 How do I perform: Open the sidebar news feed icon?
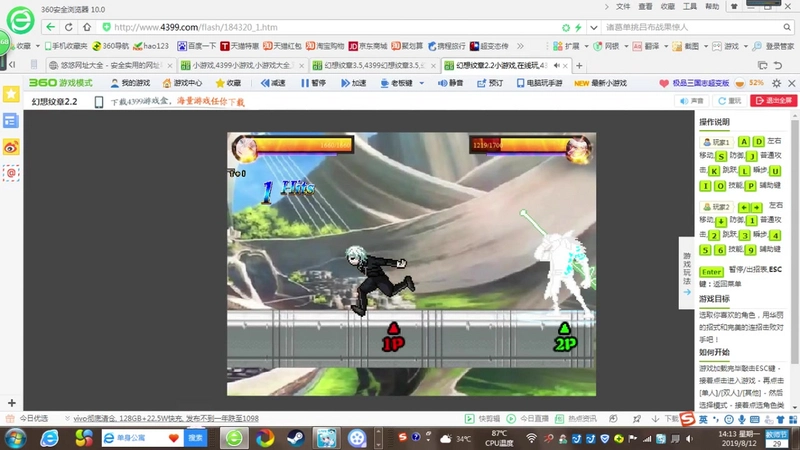(11, 121)
